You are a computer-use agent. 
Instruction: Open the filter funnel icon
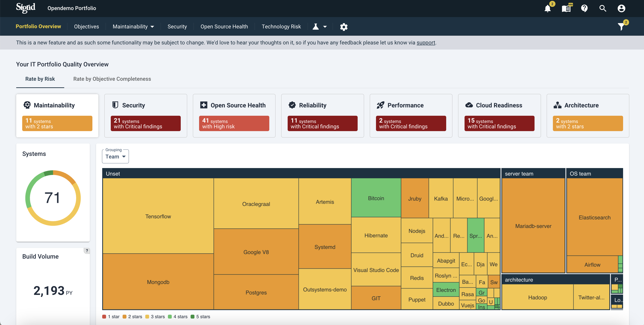pos(621,26)
